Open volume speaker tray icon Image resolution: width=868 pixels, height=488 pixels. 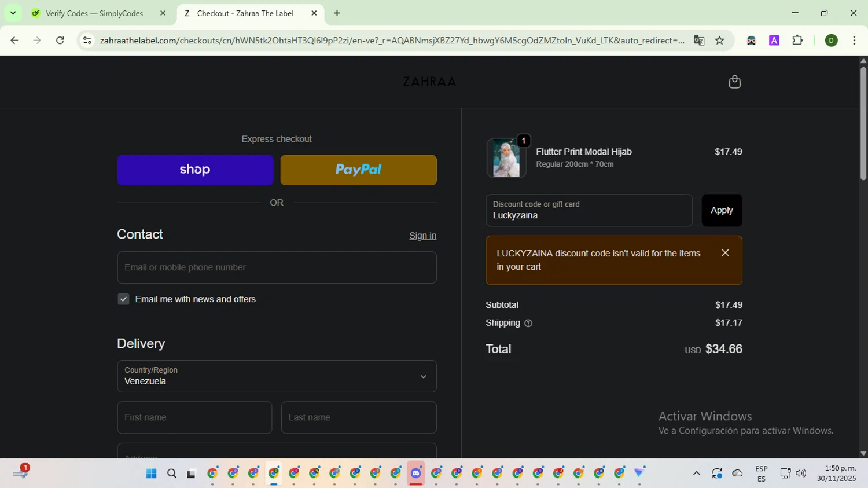[801, 474]
